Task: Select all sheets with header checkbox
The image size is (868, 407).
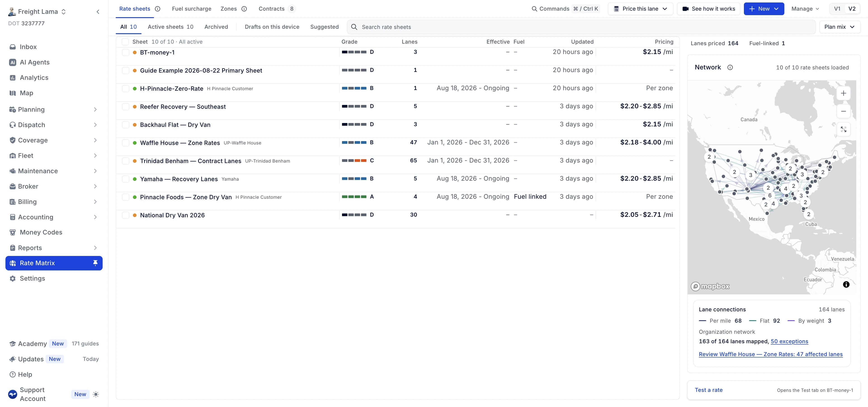Action: 125,42
